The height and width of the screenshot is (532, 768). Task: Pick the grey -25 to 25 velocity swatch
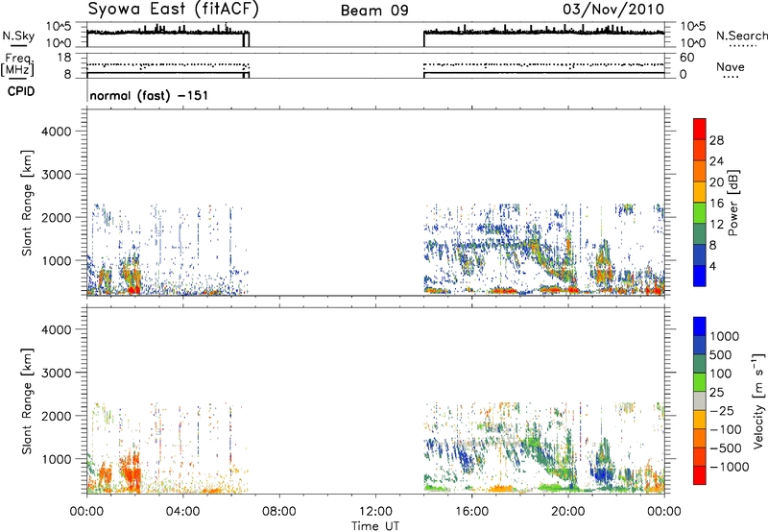coord(700,400)
